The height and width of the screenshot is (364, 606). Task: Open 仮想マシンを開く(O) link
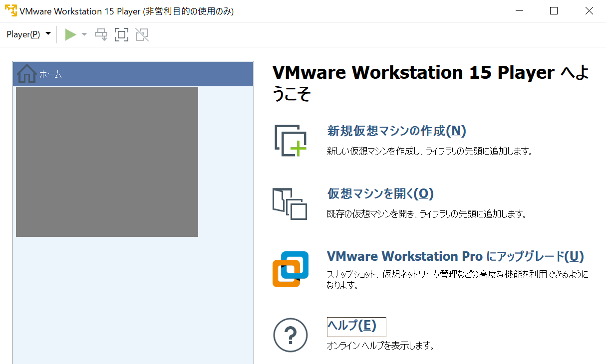point(380,193)
